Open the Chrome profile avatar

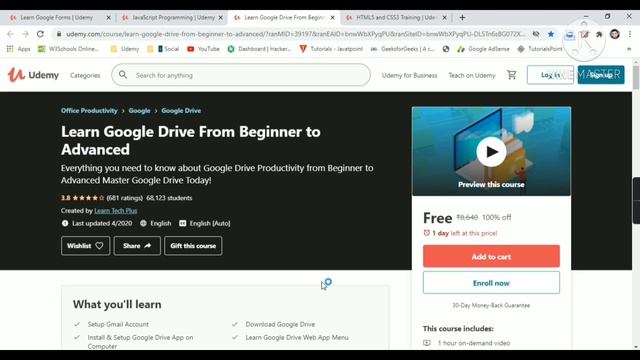tap(615, 34)
